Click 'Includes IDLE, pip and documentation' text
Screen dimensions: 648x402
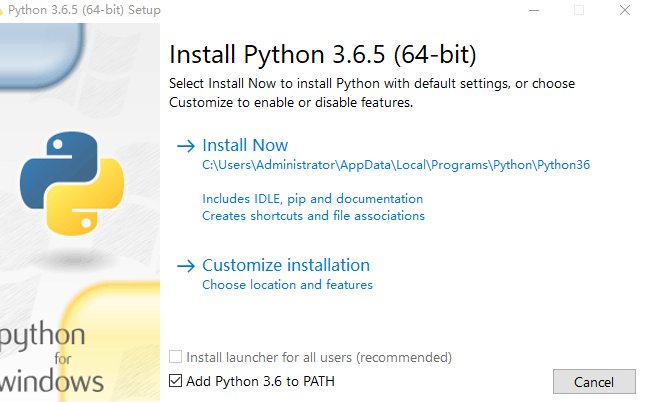(312, 199)
